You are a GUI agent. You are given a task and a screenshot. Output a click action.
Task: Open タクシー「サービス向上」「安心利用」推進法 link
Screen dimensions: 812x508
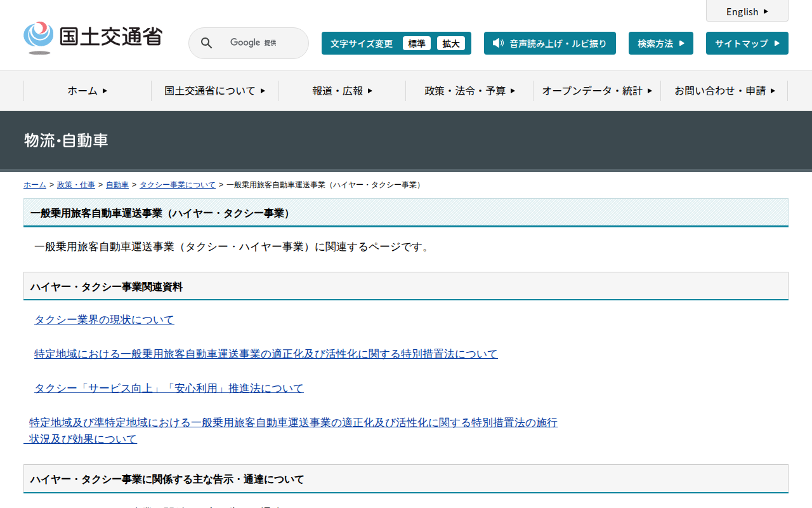point(169,388)
